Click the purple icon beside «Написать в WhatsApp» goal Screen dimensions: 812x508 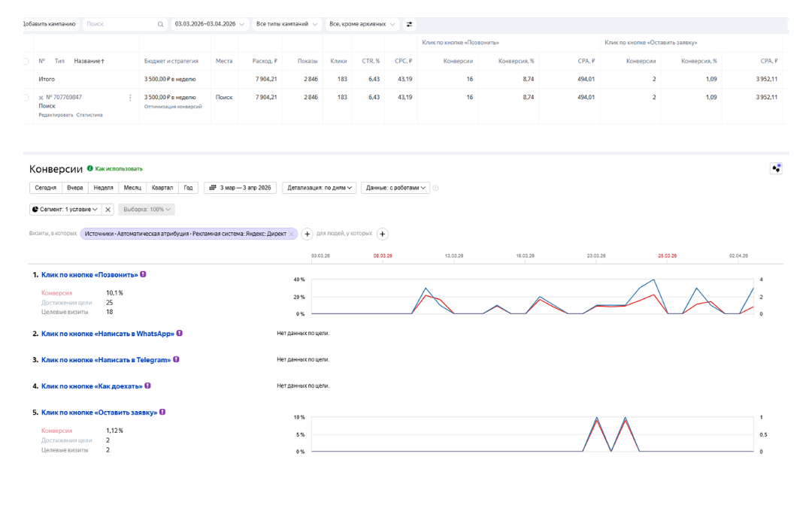tap(180, 333)
